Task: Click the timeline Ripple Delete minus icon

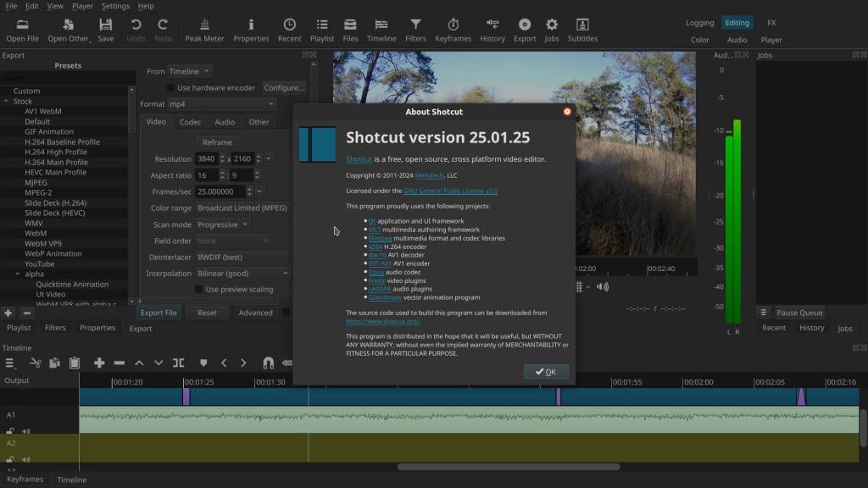Action: click(x=119, y=363)
